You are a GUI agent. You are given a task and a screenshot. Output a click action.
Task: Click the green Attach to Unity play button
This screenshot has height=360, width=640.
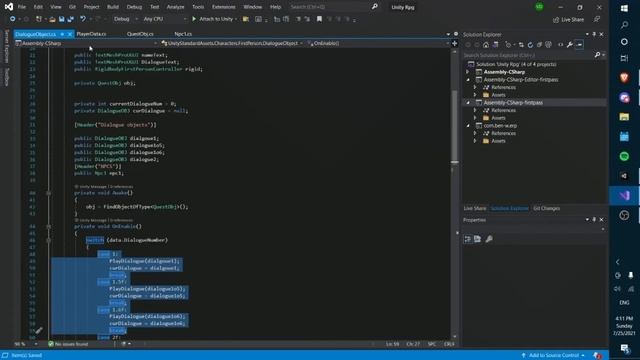coord(194,19)
